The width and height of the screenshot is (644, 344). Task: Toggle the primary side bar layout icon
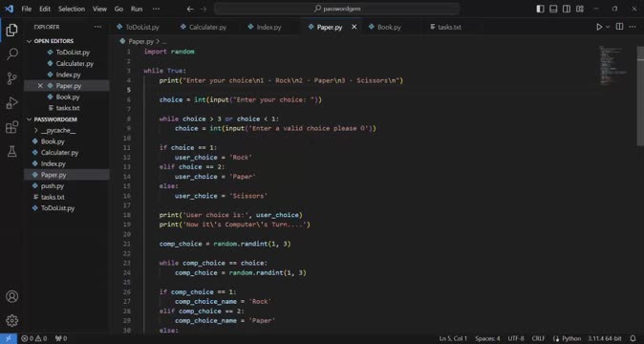pyautogui.click(x=540, y=9)
